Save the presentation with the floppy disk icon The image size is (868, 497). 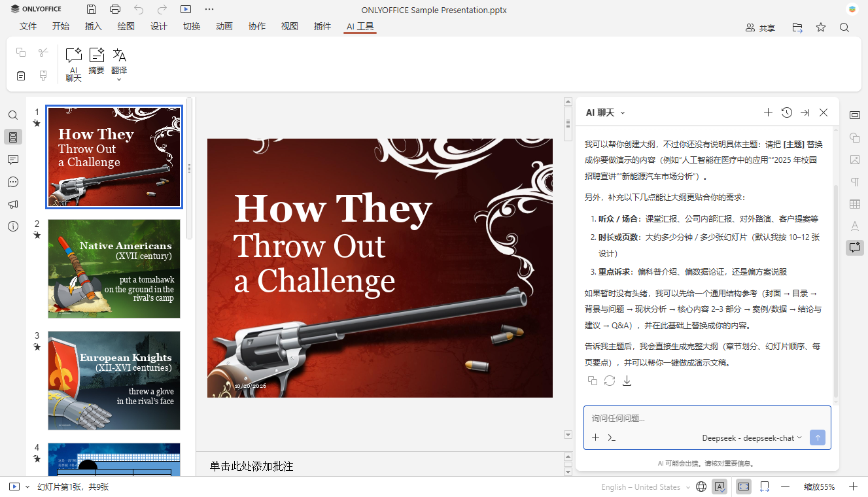point(92,9)
